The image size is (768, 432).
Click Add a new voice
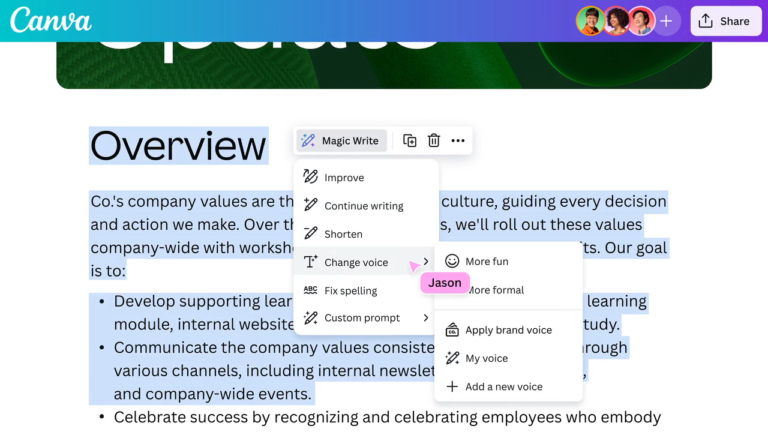tap(508, 386)
